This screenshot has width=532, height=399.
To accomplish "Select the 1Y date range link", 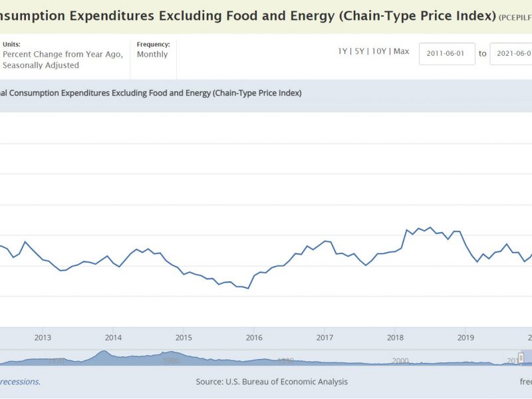I will [x=343, y=51].
